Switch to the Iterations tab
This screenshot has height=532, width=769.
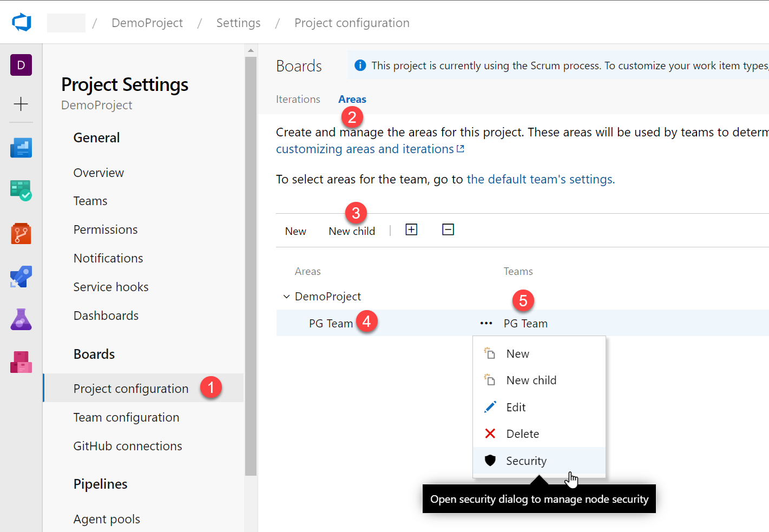[298, 99]
